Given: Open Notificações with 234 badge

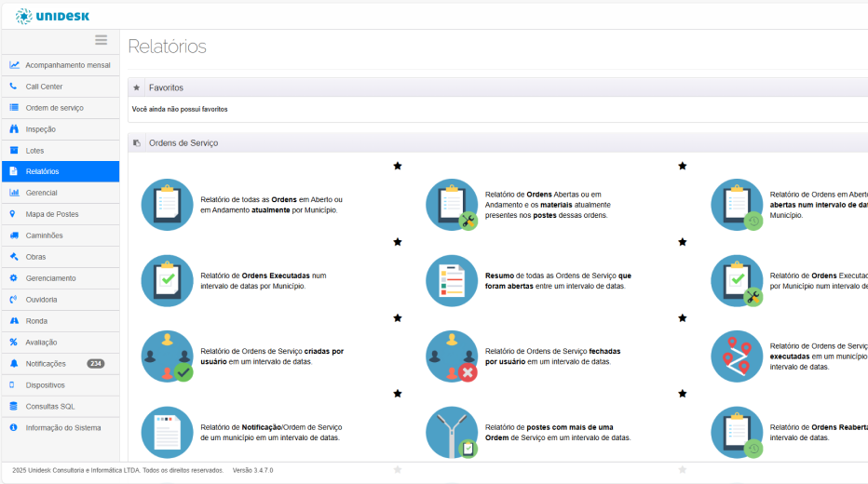Looking at the screenshot, I should (x=46, y=364).
